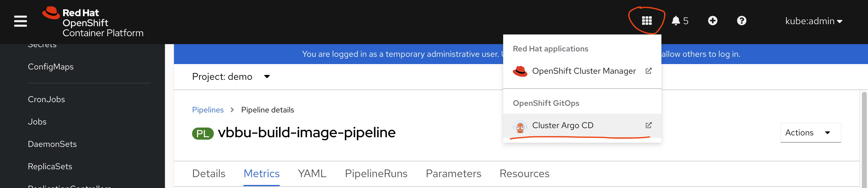
Task: Click the Argo CD mascot icon
Action: (x=519, y=126)
